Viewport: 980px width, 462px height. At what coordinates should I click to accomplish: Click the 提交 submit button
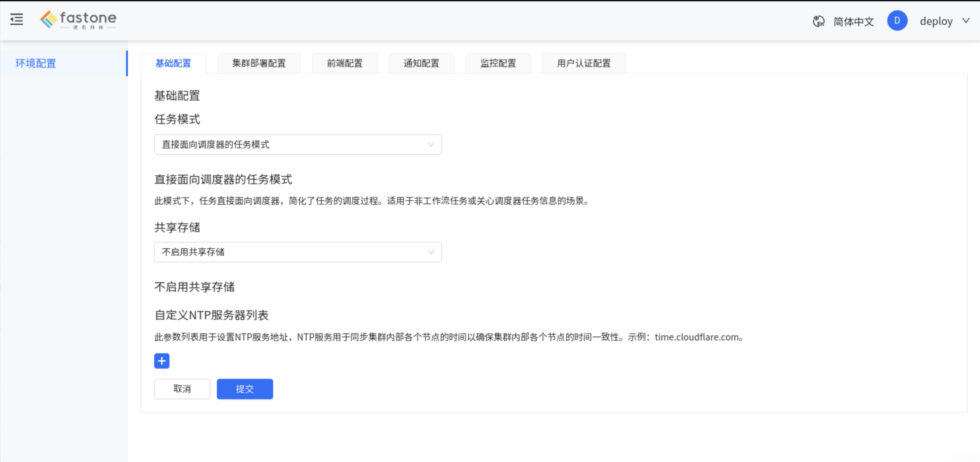(x=245, y=389)
